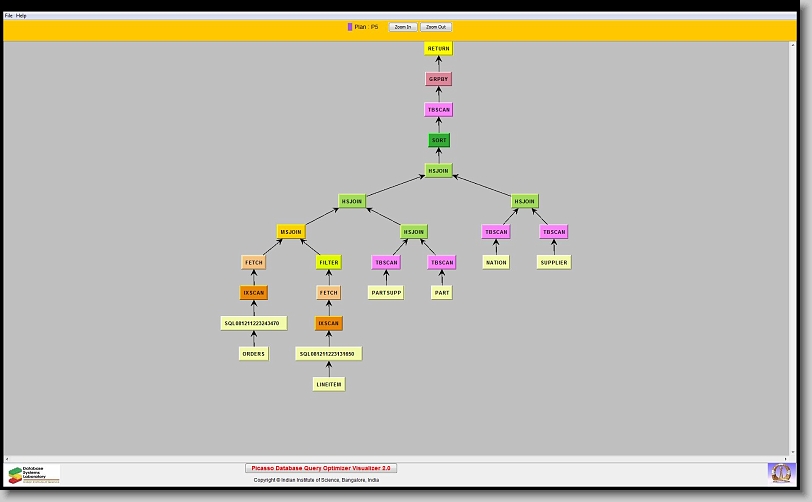The width and height of the screenshot is (812, 502).
Task: Open the Help menu
Action: coord(22,16)
